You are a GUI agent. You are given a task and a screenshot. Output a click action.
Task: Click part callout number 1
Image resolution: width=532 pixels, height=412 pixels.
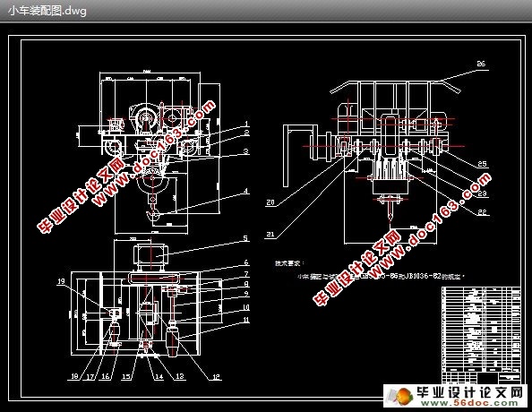pyautogui.click(x=246, y=124)
